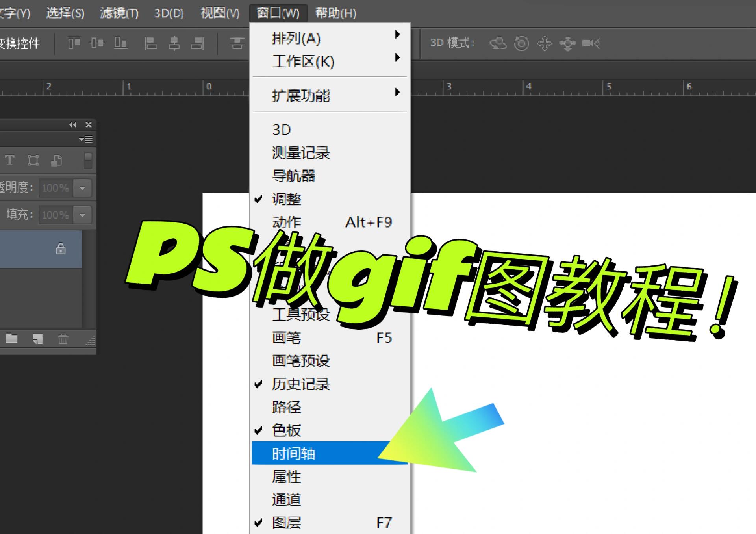Choose 测量记录 in Window menu
The image size is (756, 534).
[330, 153]
